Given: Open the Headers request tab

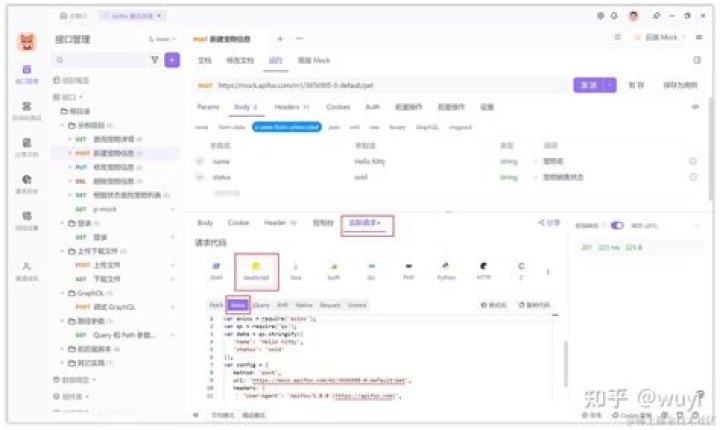Looking at the screenshot, I should coord(292,107).
